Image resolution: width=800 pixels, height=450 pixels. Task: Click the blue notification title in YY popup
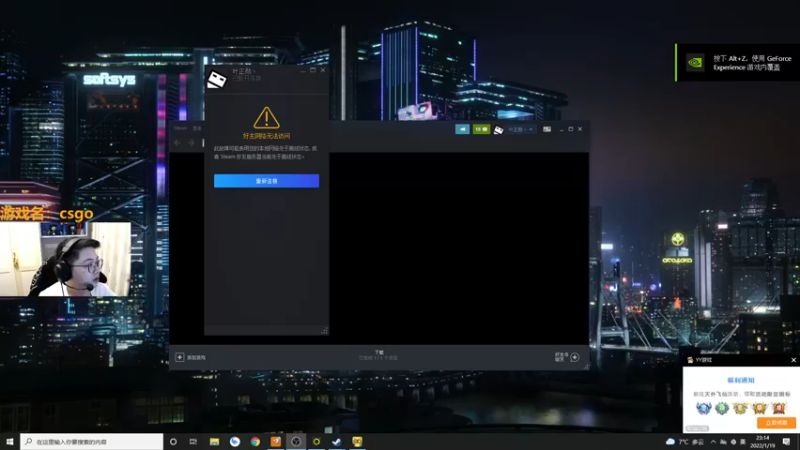pos(741,380)
